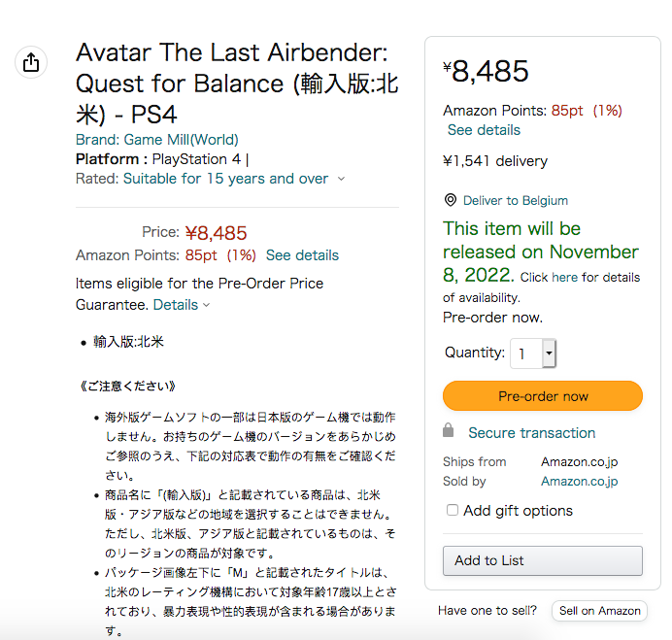Enable the Add gift options checkbox
Viewport: 672px width, 640px height.
452,510
